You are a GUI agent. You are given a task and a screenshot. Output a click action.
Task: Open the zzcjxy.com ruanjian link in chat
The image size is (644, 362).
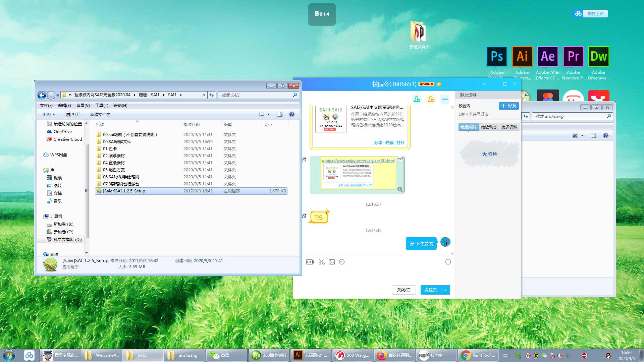coord(359,161)
